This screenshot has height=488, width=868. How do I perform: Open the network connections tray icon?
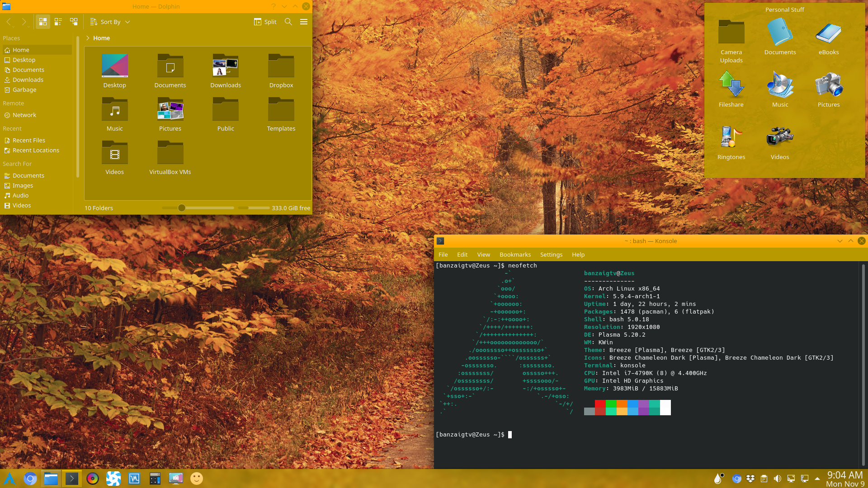805,479
